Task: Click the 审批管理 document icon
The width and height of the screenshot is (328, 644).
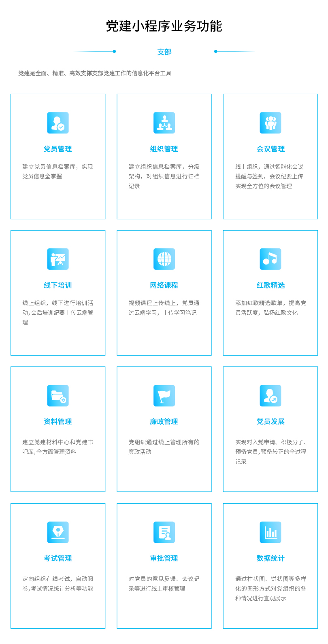Action: pyautogui.click(x=164, y=532)
